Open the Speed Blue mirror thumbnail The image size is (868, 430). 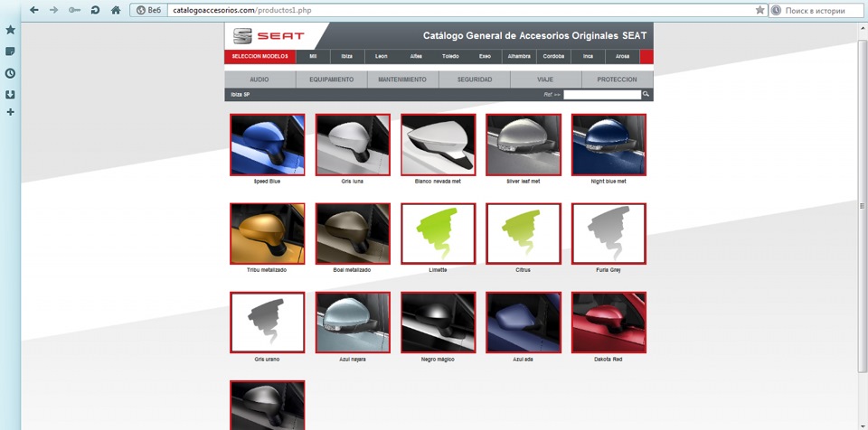click(x=268, y=145)
